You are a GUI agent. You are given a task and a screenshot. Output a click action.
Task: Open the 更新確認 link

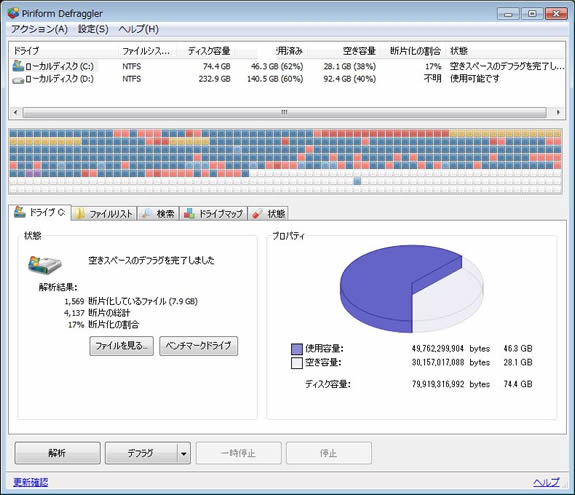(31, 482)
